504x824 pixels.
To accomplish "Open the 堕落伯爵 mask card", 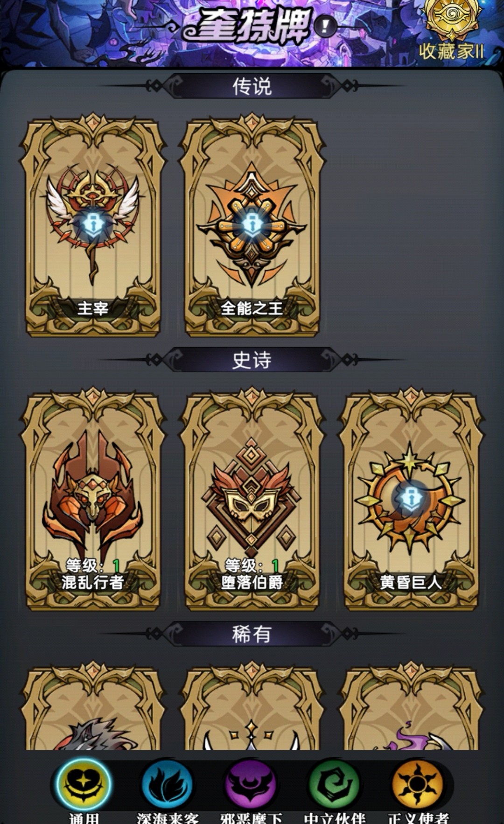I will click(x=252, y=499).
